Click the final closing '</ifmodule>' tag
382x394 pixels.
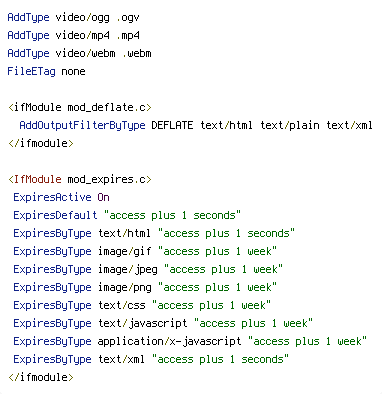click(x=41, y=377)
